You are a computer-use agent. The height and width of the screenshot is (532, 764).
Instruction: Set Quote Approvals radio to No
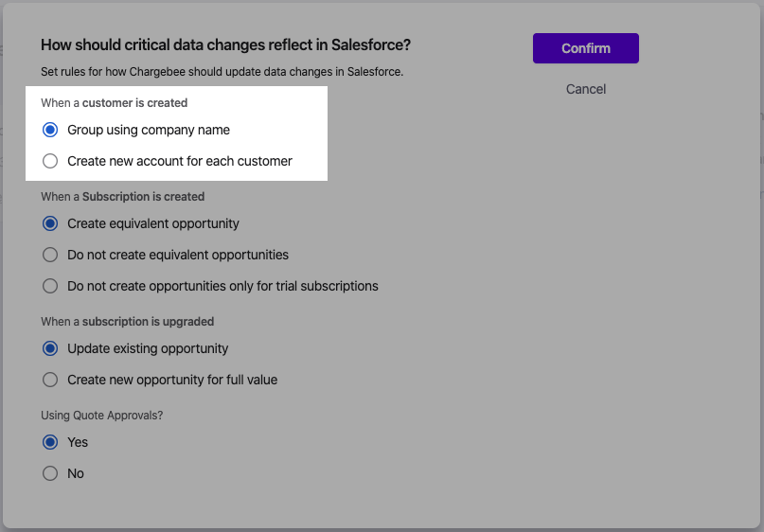pos(50,473)
